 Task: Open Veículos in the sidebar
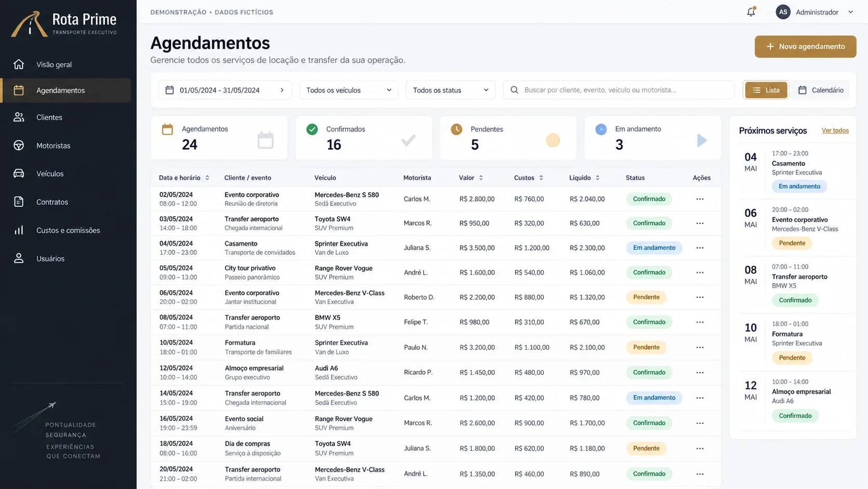point(66,174)
